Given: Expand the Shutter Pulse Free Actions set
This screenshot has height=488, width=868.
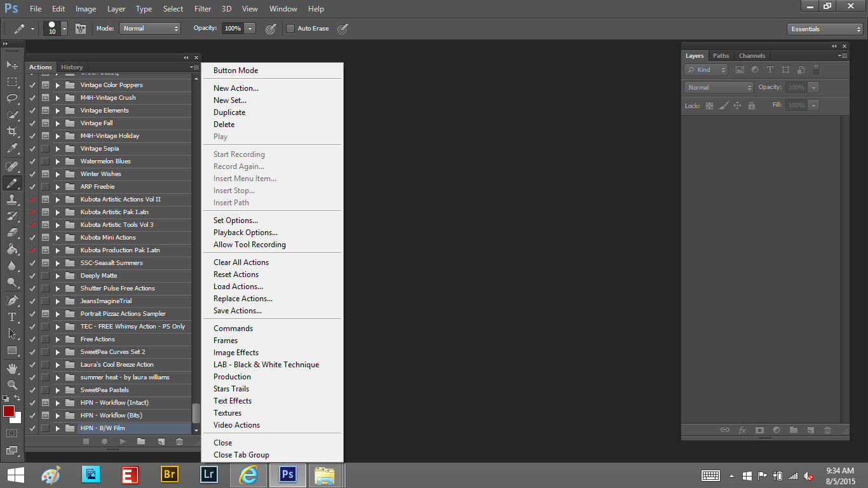Looking at the screenshot, I should (57, 288).
